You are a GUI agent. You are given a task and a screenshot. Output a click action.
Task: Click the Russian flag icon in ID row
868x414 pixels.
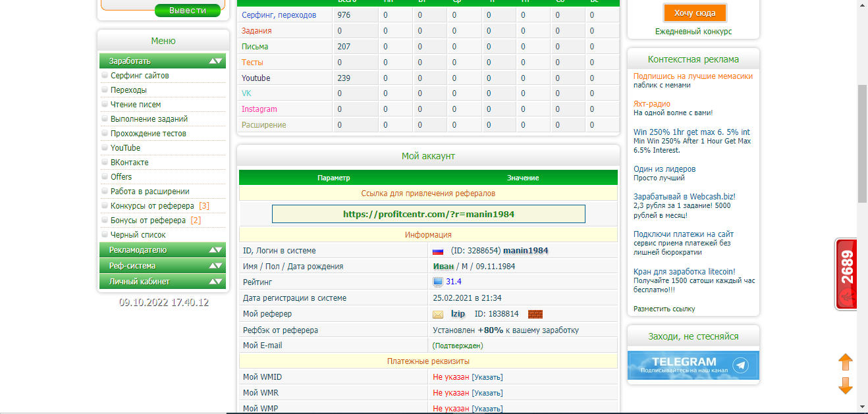(x=438, y=251)
